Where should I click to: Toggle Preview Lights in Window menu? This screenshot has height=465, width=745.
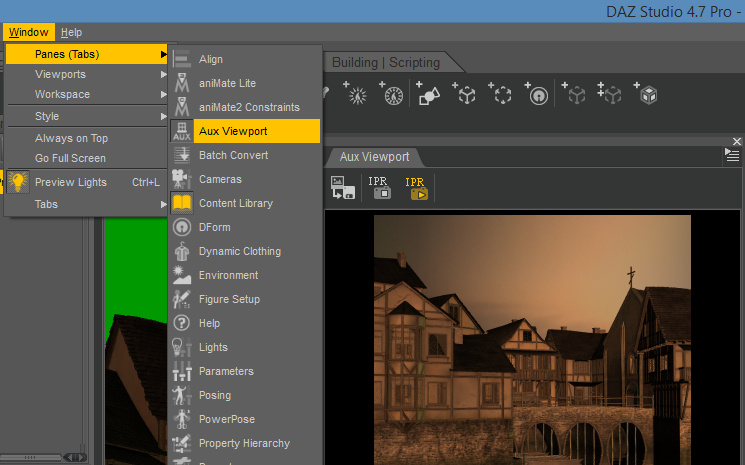[70, 182]
